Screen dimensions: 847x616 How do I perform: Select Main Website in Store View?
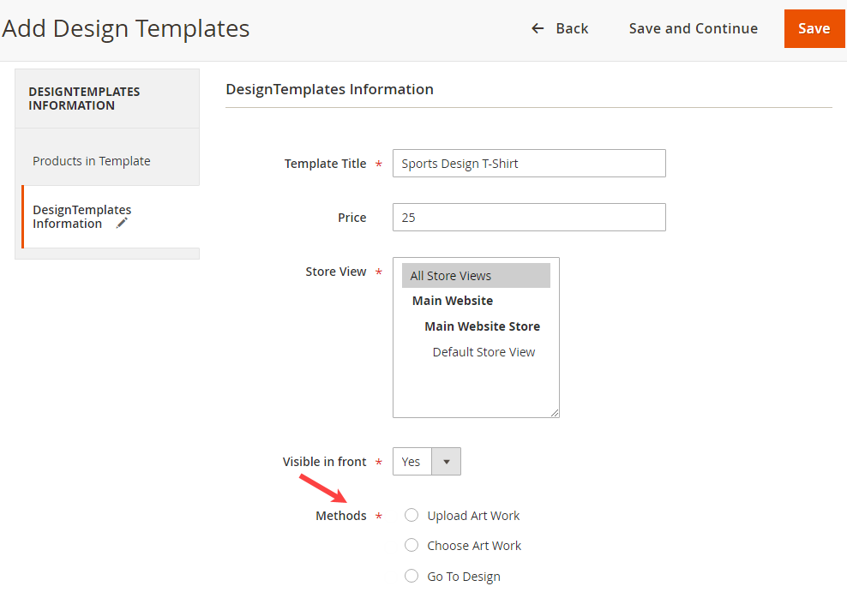coord(453,301)
